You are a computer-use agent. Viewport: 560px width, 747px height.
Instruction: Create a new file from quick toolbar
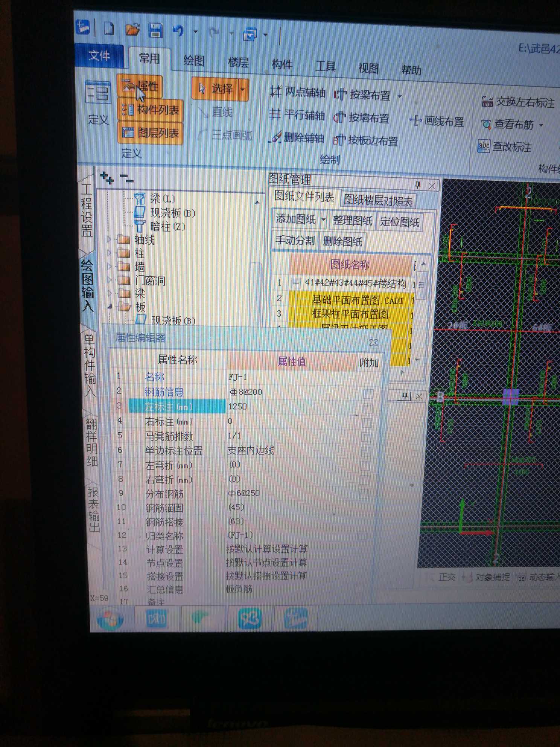tap(109, 29)
